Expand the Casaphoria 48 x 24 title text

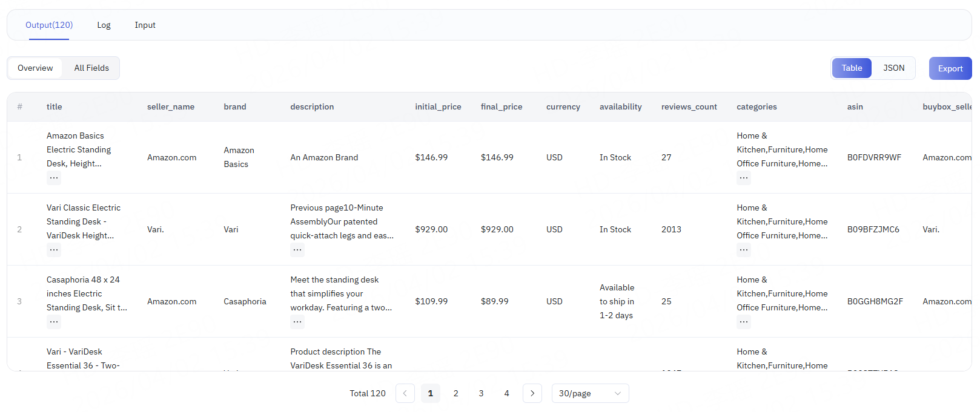point(54,322)
